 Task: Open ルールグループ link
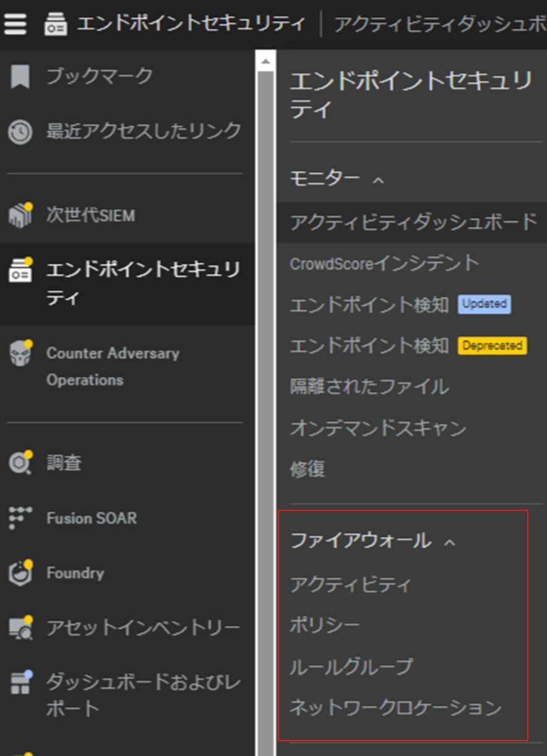(351, 667)
